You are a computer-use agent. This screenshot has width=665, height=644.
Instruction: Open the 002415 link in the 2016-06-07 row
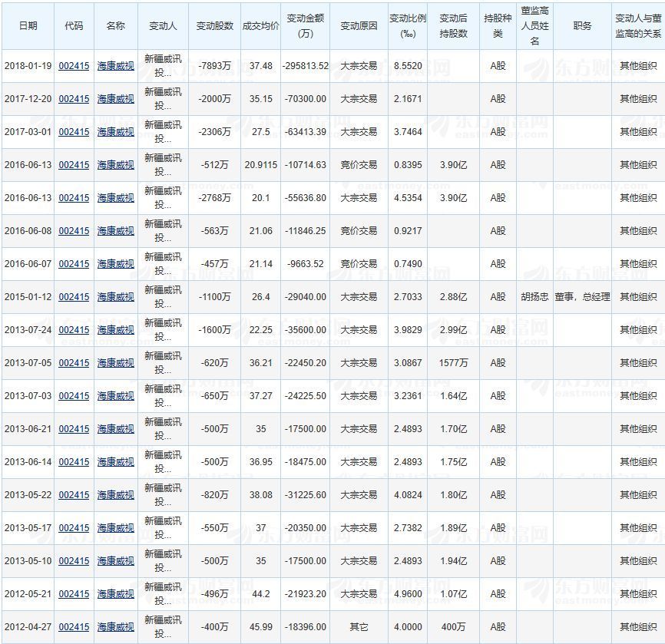pos(74,264)
